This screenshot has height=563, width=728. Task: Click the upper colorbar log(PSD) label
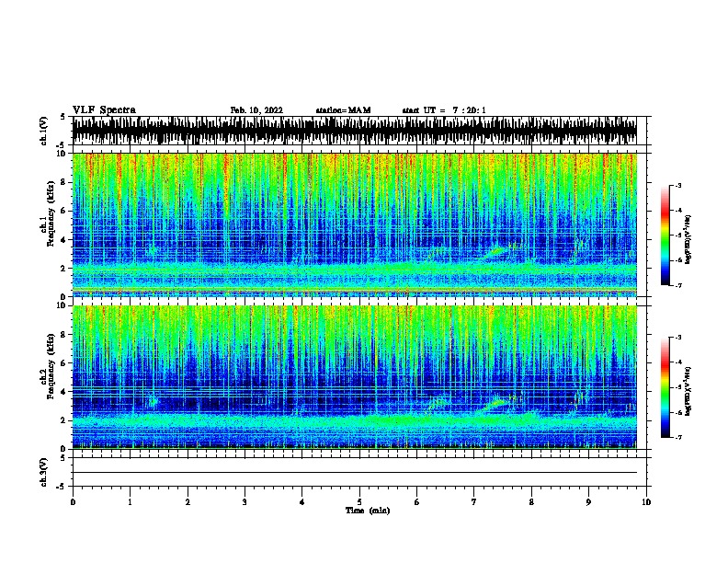pos(688,240)
